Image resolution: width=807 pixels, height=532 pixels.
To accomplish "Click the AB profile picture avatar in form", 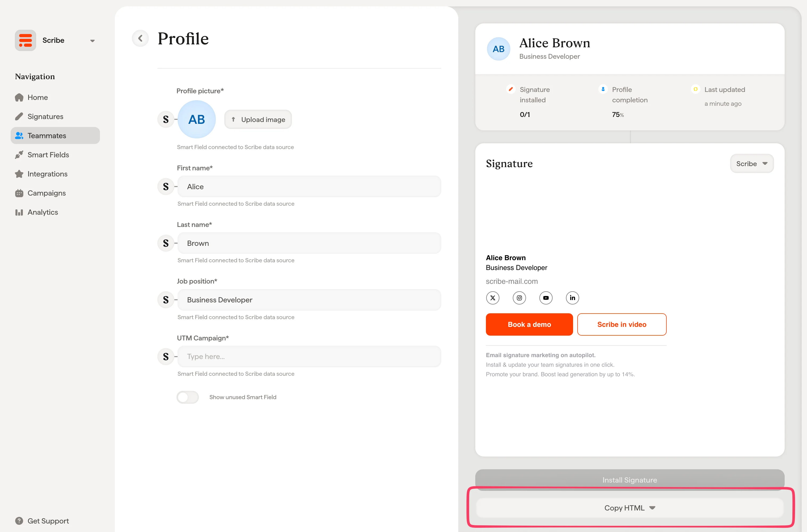I will (197, 119).
